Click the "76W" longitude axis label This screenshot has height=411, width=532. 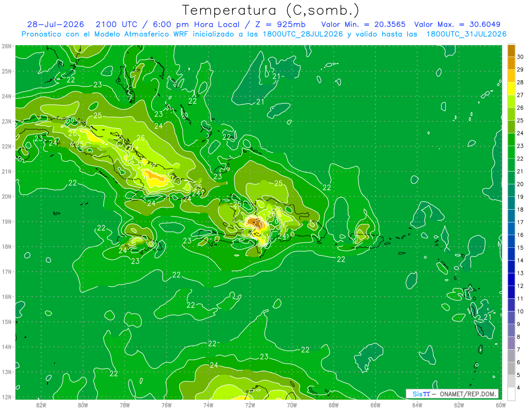click(166, 405)
